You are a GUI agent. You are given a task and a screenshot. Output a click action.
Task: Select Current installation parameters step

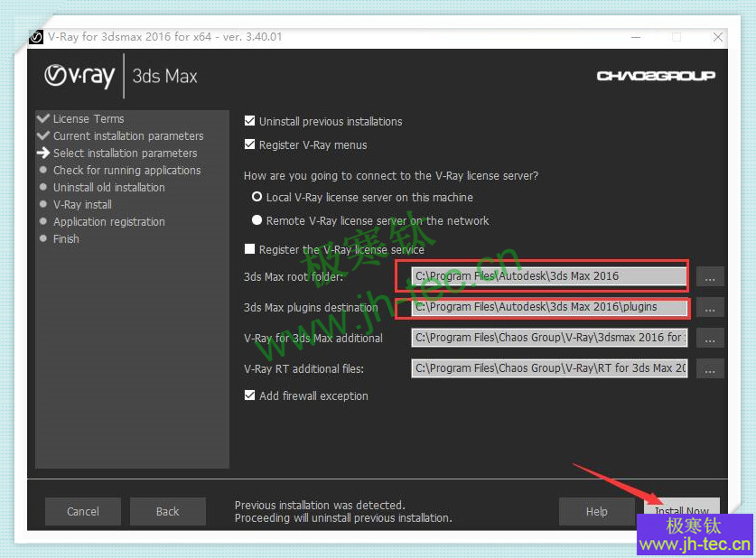pos(128,135)
